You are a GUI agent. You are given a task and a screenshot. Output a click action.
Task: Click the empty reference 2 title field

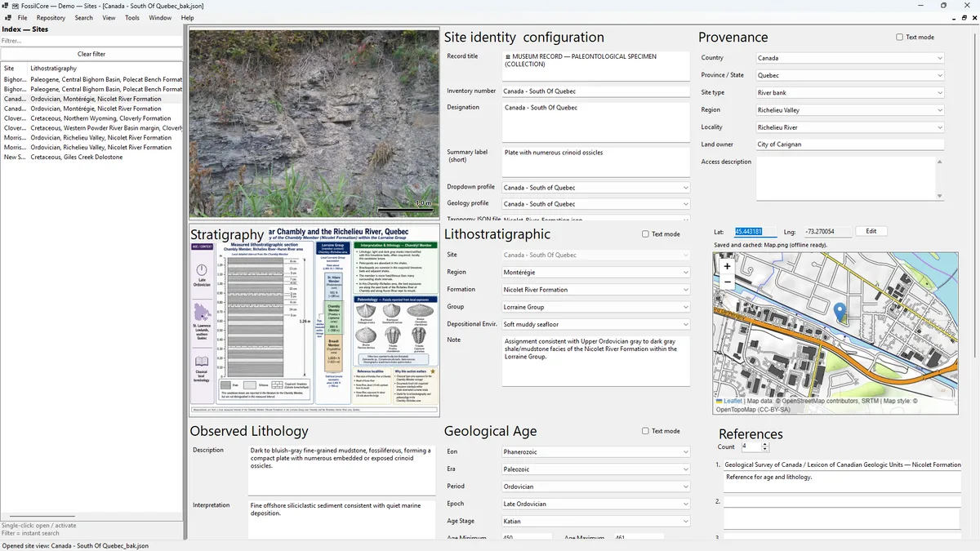842,501
